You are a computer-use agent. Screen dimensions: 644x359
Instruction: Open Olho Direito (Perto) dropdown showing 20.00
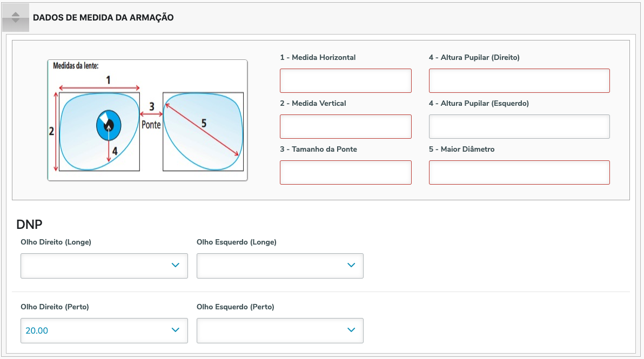[104, 330]
